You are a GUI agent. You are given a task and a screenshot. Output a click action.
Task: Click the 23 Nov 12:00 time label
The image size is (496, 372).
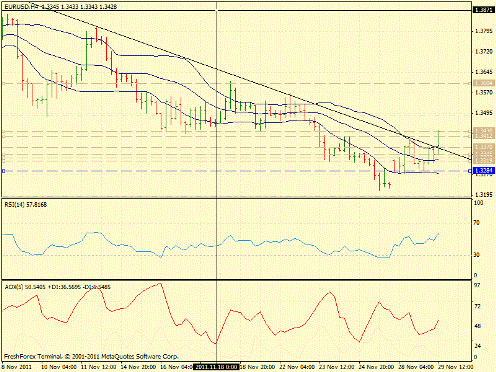(337, 367)
